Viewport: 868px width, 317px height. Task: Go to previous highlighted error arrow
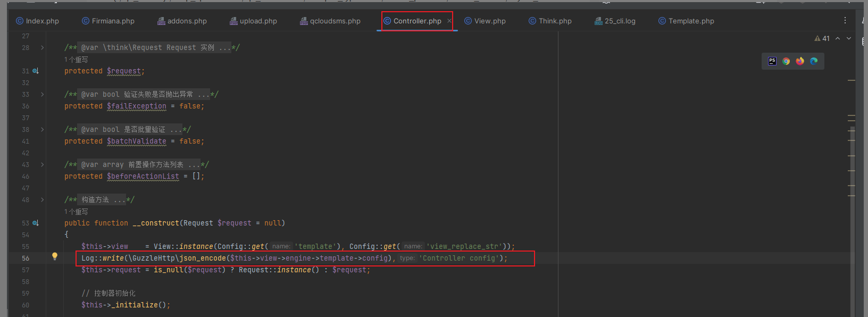point(838,38)
